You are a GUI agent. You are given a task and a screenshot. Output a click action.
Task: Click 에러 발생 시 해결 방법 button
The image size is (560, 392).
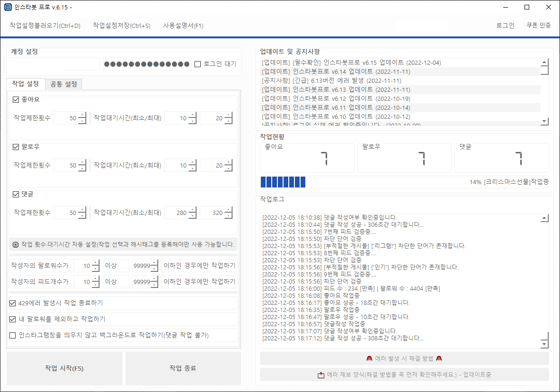tap(404, 358)
